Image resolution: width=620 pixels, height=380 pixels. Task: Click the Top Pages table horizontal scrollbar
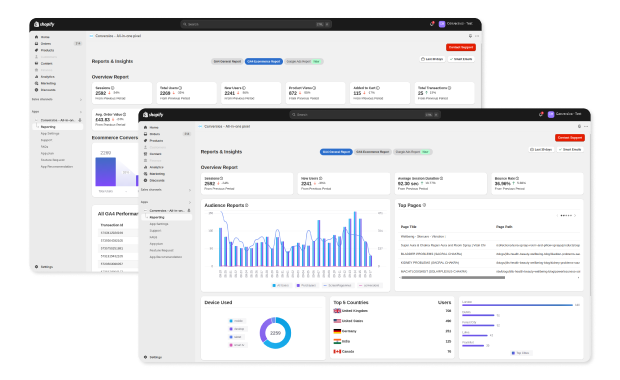click(x=453, y=278)
